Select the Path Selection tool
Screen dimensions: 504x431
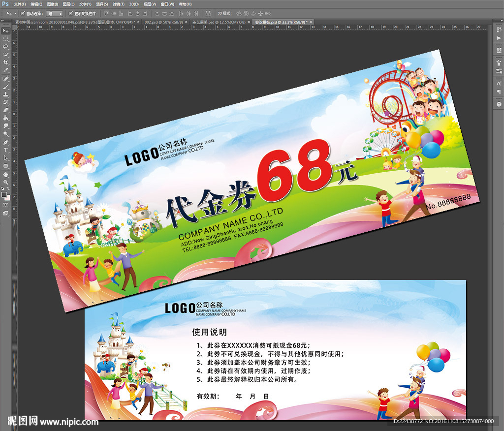tap(6, 158)
